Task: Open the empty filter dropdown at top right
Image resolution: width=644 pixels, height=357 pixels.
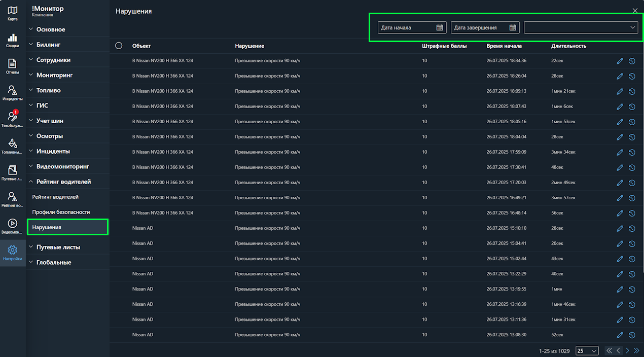Action: (581, 28)
